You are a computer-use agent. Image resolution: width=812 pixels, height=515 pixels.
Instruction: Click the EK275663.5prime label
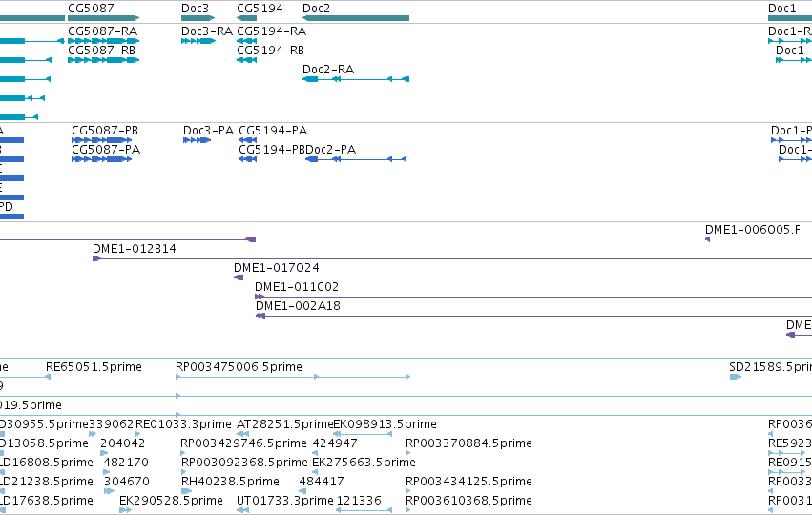(x=364, y=463)
